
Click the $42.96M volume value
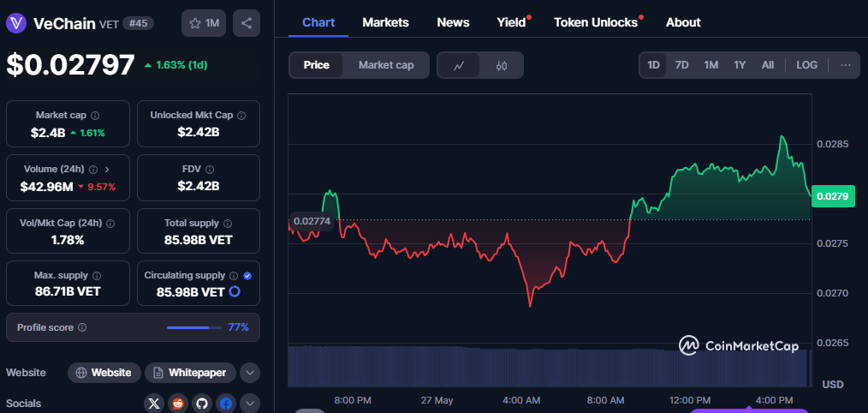46,187
